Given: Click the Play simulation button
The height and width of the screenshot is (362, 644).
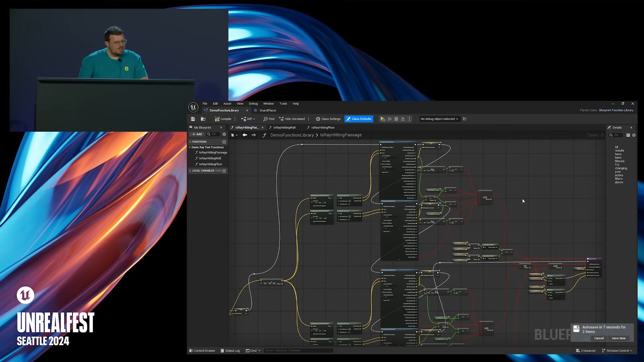Looking at the screenshot, I should [382, 119].
